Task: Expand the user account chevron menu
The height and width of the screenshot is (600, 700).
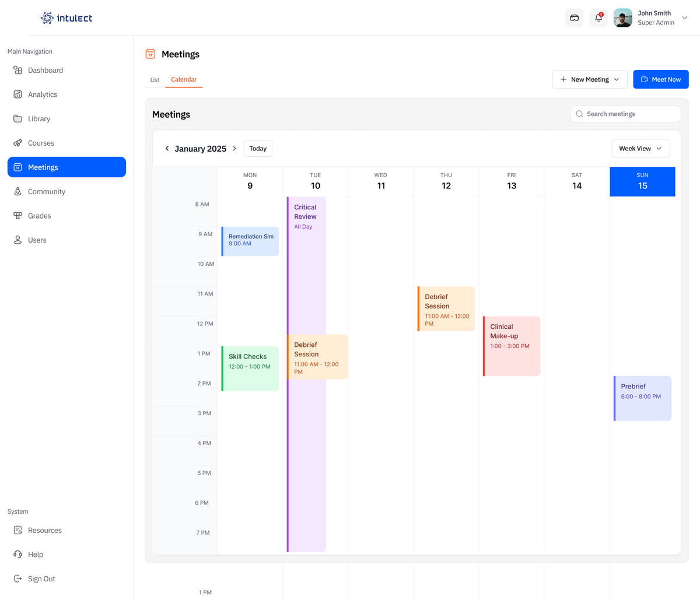Action: pos(685,18)
